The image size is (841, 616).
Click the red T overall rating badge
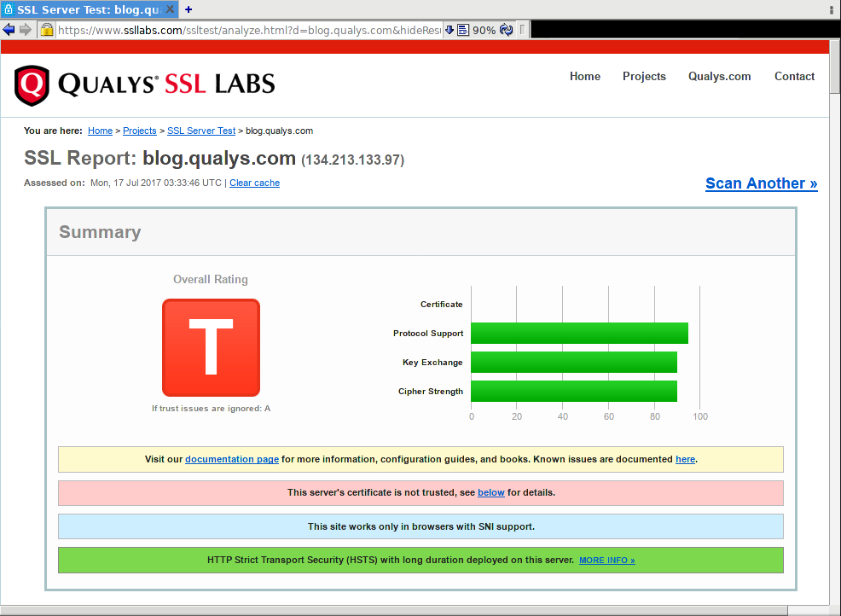tap(212, 348)
